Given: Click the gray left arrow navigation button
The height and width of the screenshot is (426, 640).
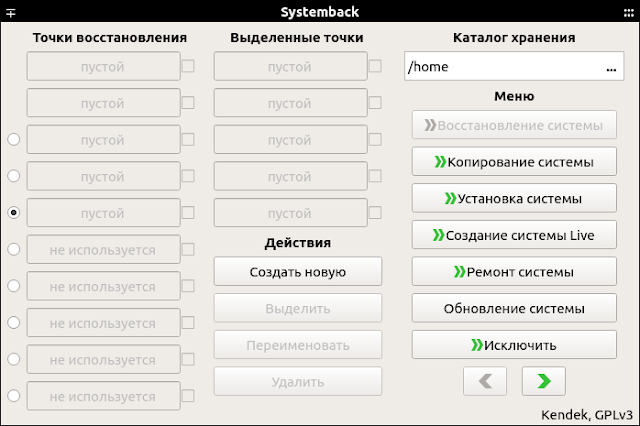Looking at the screenshot, I should click(485, 381).
